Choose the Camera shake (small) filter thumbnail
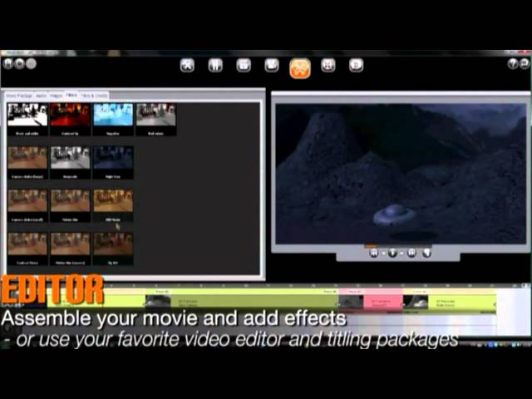 pos(27,206)
